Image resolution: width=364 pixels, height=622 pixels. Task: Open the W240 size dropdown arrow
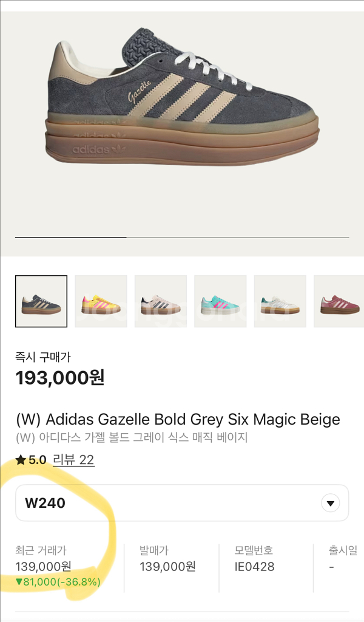coord(331,504)
